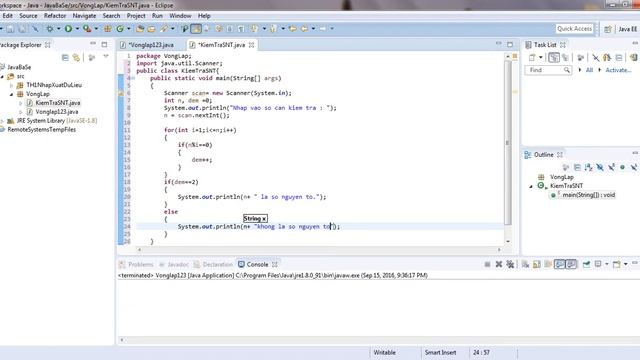Viewport: 640px width, 360px height.
Task: Toggle Sort alphabetically in Outline toolbar
Action: tap(588, 167)
